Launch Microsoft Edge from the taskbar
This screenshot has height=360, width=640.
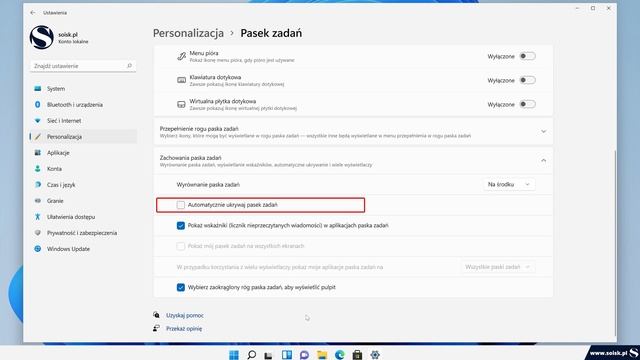(x=340, y=355)
